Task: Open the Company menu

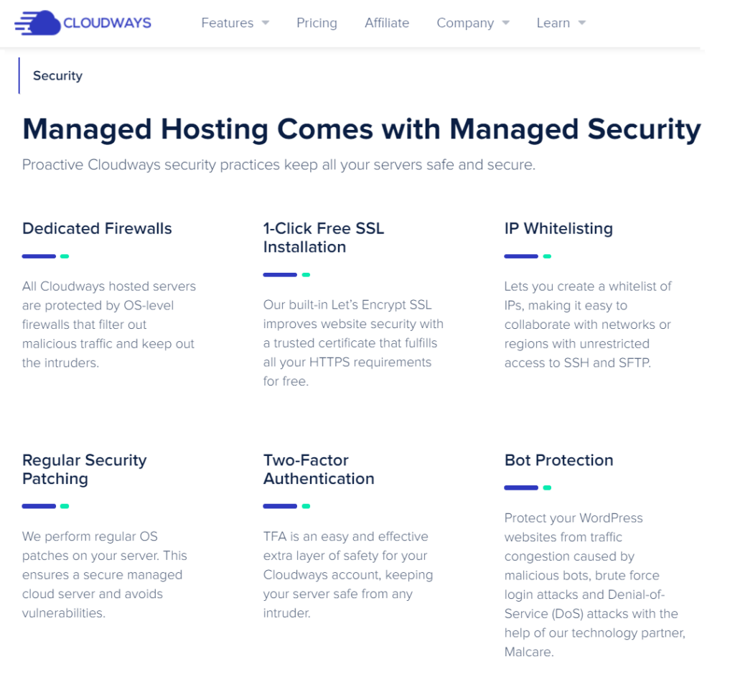Action: click(465, 23)
